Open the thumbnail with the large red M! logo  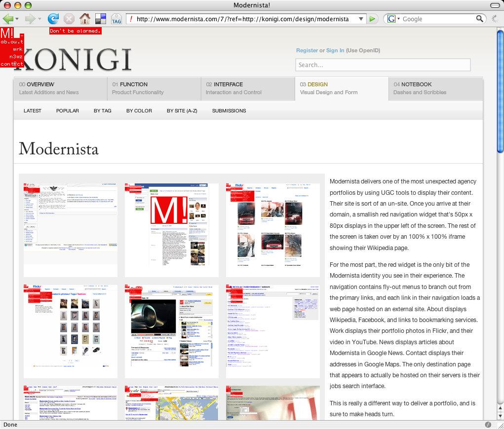tap(172, 230)
